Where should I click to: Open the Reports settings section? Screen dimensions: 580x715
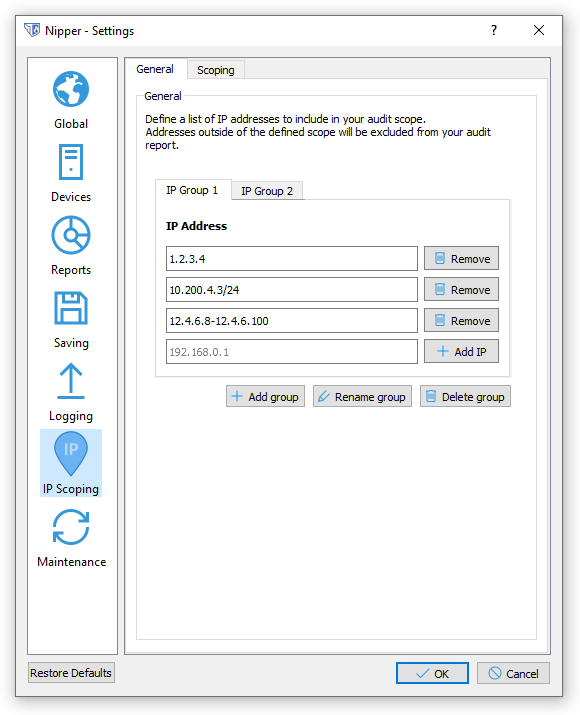71,246
